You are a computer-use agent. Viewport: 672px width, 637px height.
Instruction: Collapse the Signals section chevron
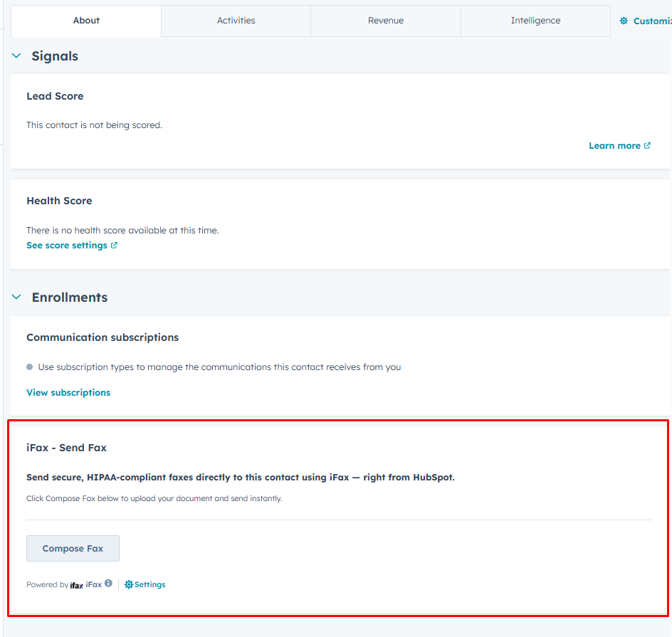click(17, 56)
